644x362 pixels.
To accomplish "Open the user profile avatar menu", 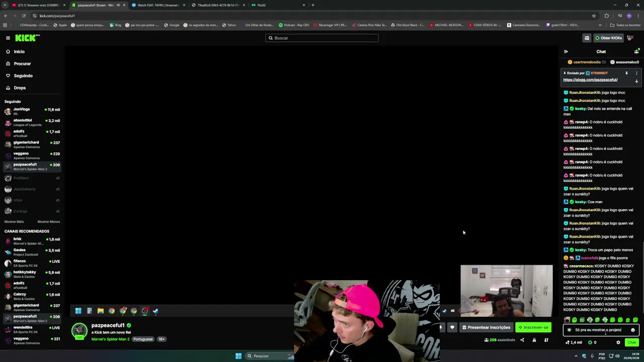I will coord(630,38).
